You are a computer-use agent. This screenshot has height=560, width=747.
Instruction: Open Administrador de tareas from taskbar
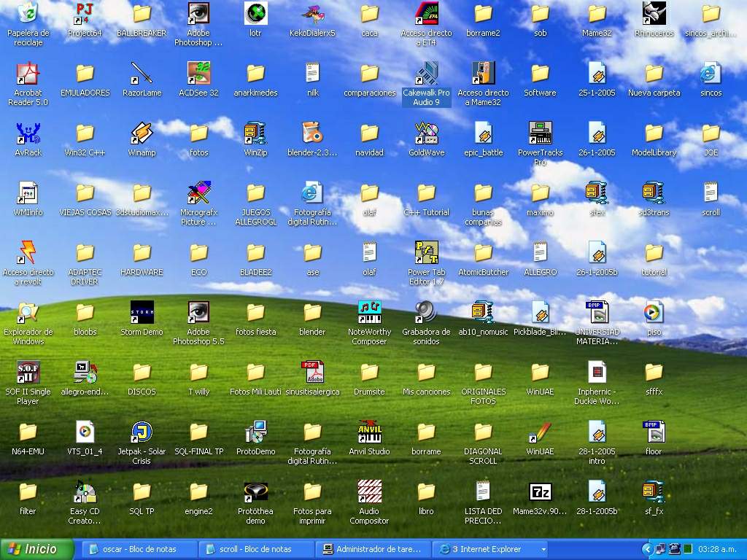tap(372, 549)
